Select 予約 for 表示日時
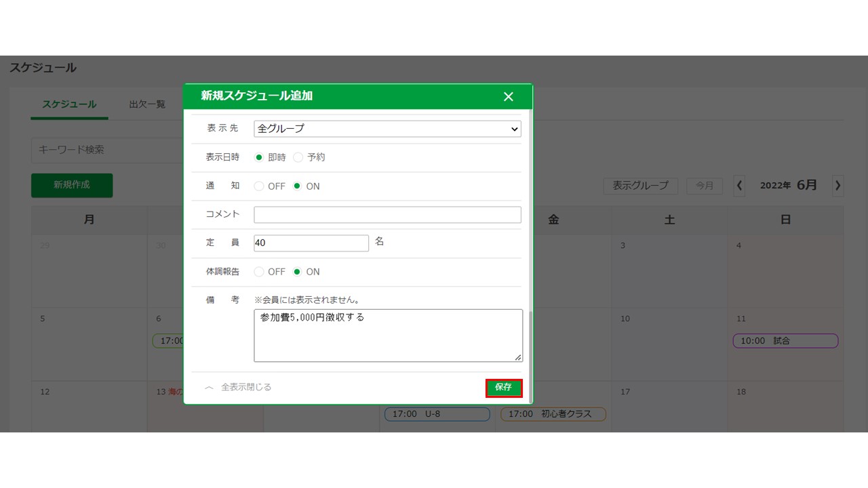Screen dimensions: 868x488 298,157
